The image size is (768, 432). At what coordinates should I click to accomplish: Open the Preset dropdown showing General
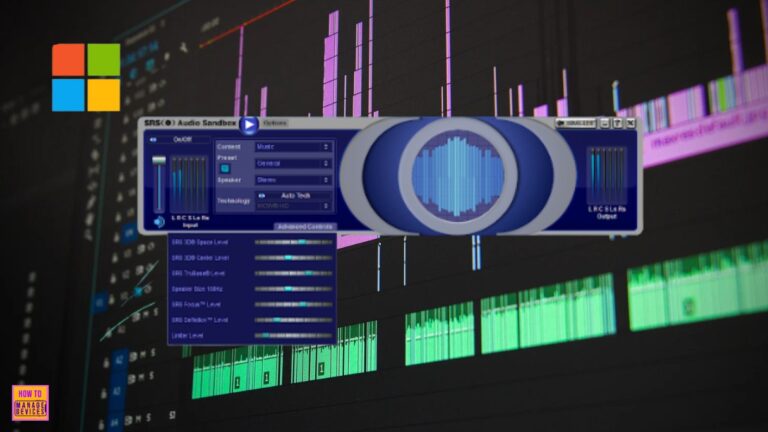pos(293,163)
